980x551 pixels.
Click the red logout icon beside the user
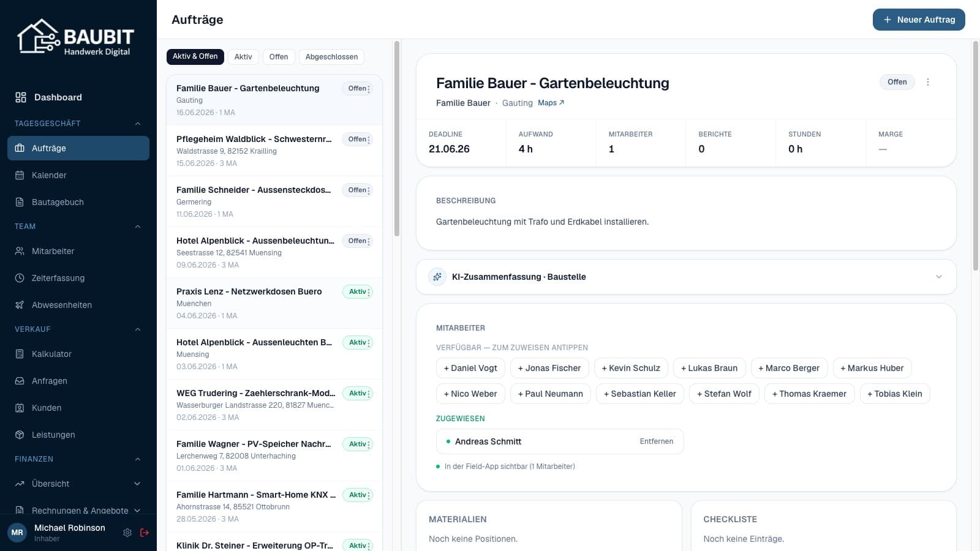click(x=145, y=533)
